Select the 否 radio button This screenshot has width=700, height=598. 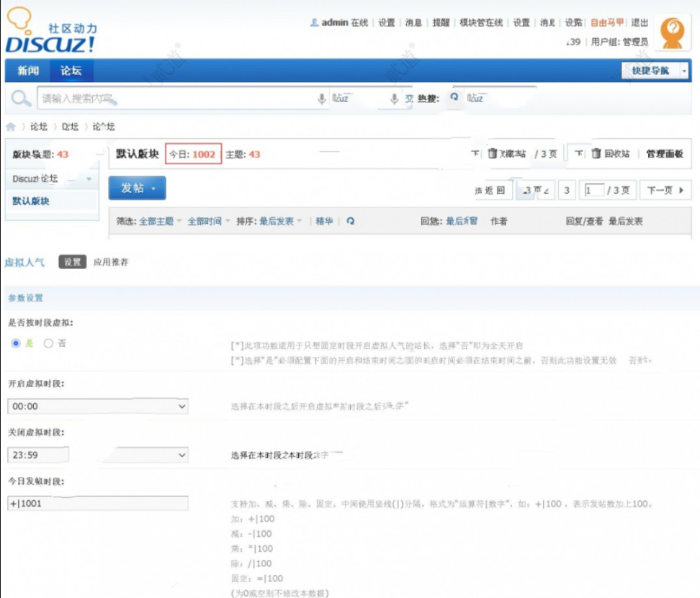pyautogui.click(x=46, y=343)
